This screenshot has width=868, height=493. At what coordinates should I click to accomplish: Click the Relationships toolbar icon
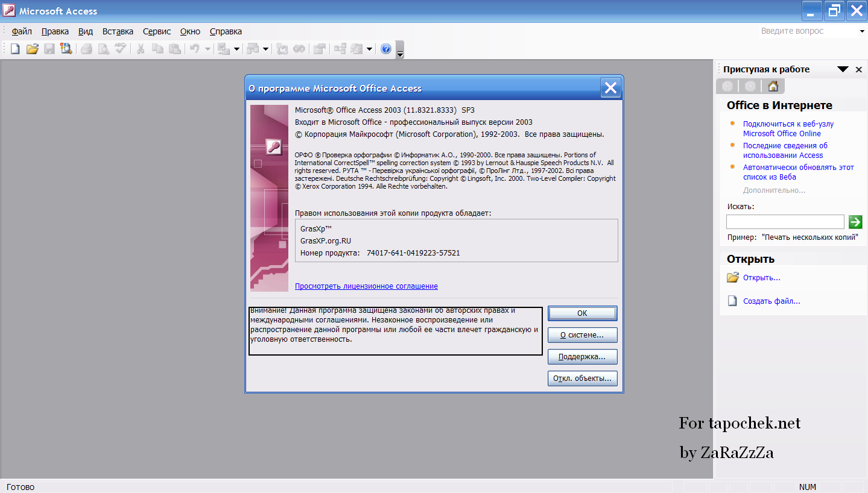[x=340, y=49]
